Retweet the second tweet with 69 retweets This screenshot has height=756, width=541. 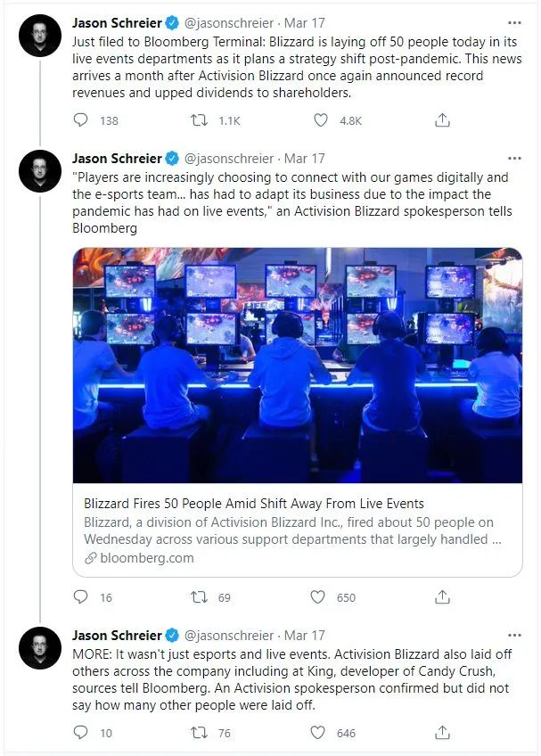pyautogui.click(x=199, y=597)
